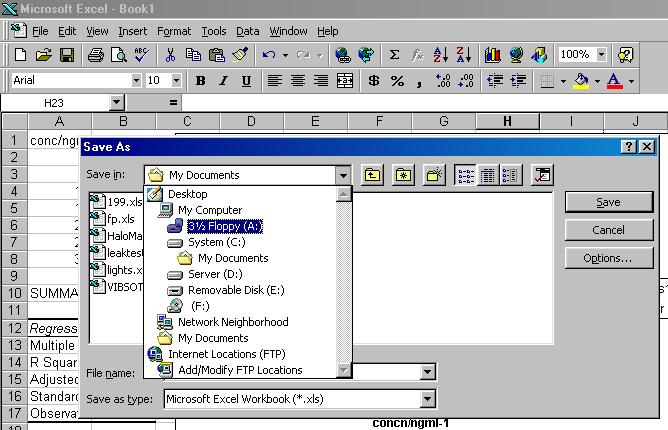Open the Undo history dropdown arrow
Viewport: 668px width, 430px height.
pos(285,55)
